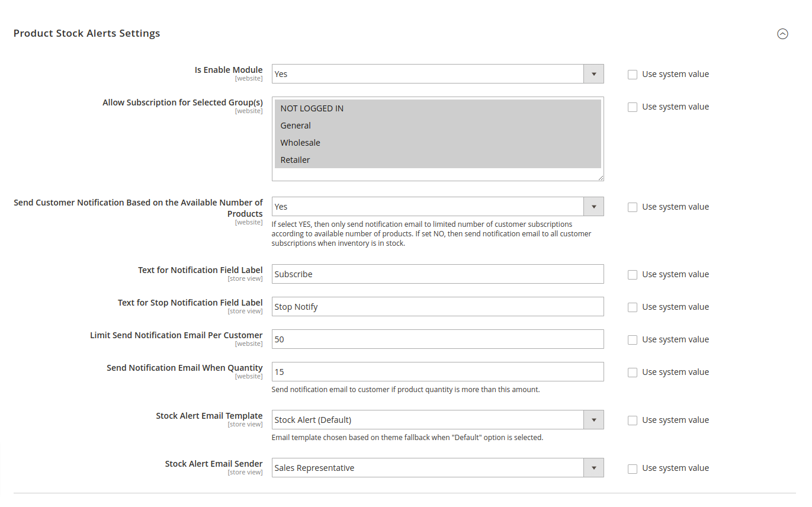812x507 pixels.
Task: Click the Allow Subscription for Selected Group(s) label
Action: point(182,102)
